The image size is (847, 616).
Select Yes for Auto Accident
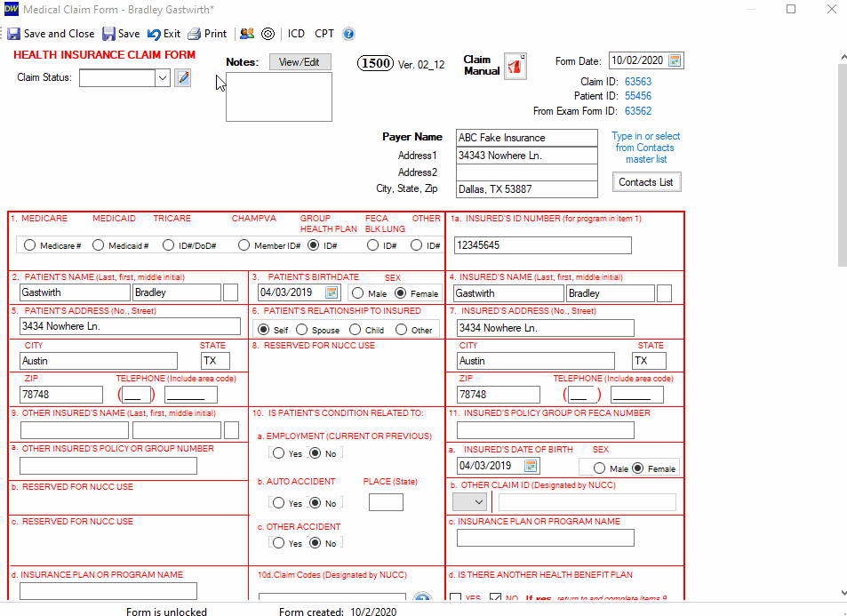click(x=279, y=502)
